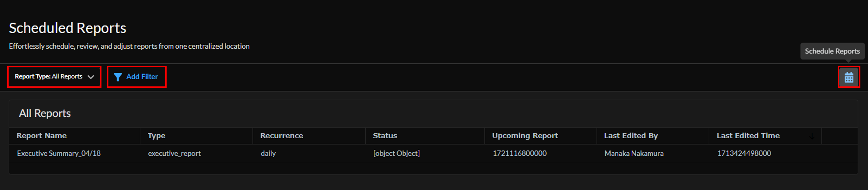Sort by Type column header

(156, 136)
